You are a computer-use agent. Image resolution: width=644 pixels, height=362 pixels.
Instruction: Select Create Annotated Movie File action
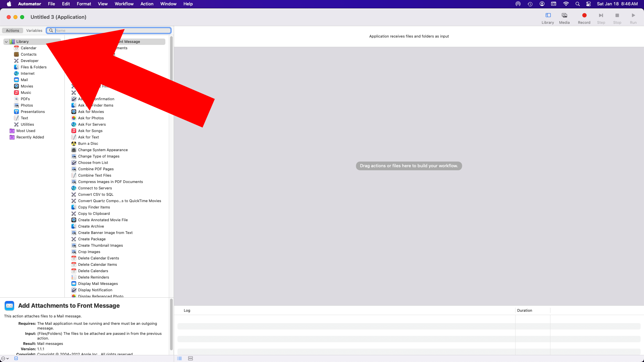click(103, 220)
